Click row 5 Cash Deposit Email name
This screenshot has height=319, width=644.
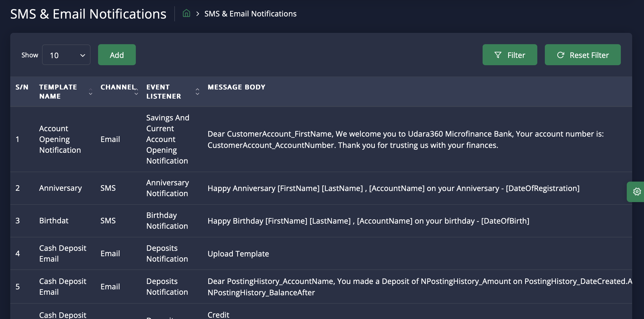tap(63, 286)
